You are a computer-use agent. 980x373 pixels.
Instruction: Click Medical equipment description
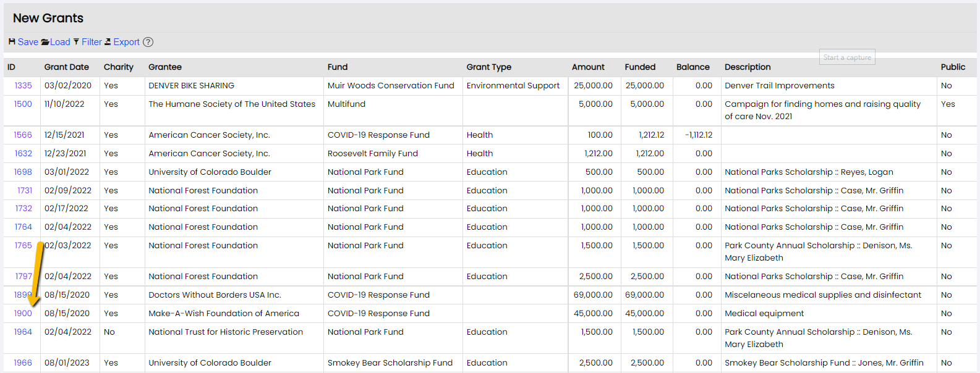coord(764,314)
